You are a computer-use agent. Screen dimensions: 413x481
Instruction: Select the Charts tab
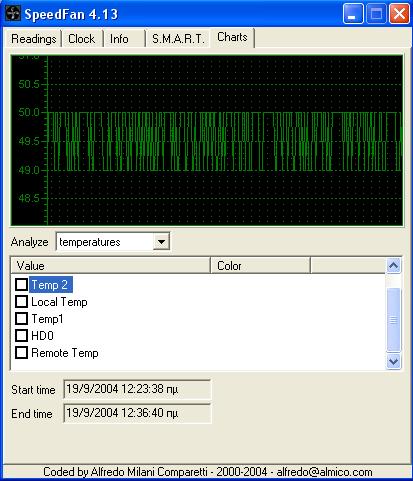click(x=232, y=37)
